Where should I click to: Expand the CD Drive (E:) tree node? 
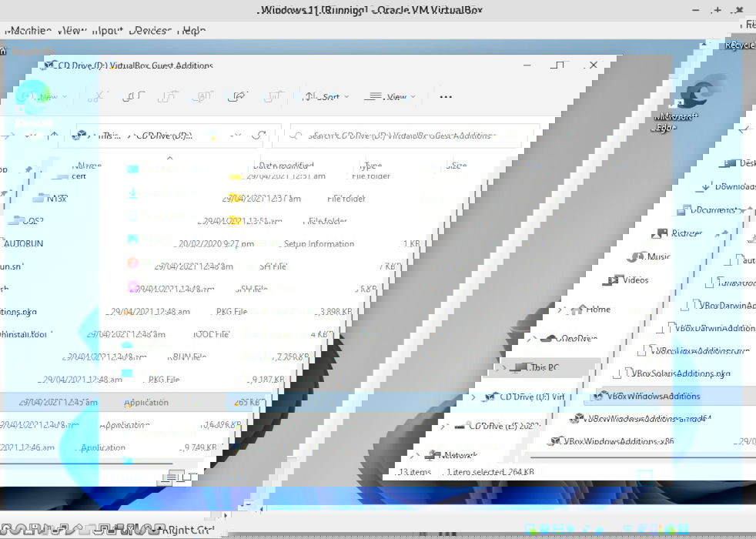(443, 426)
